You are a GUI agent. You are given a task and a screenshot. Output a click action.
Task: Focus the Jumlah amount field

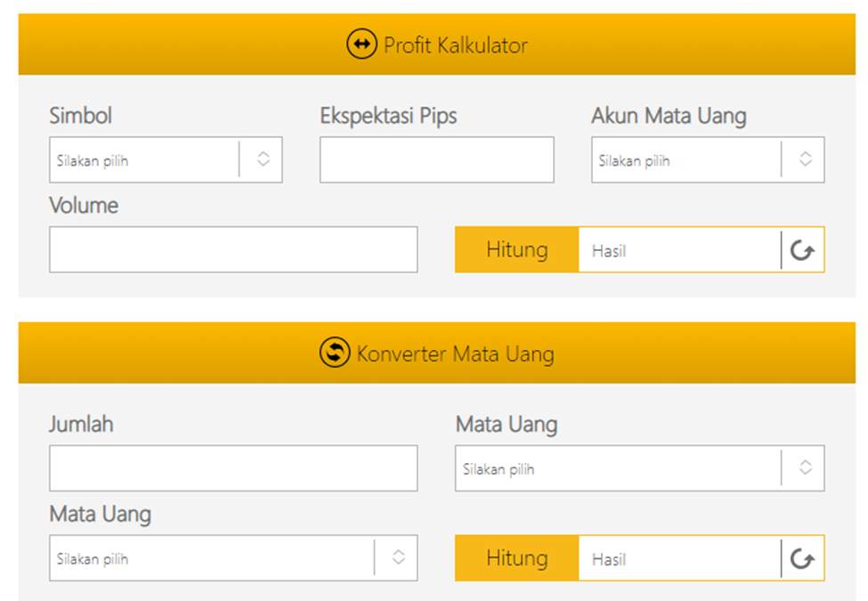pos(233,468)
